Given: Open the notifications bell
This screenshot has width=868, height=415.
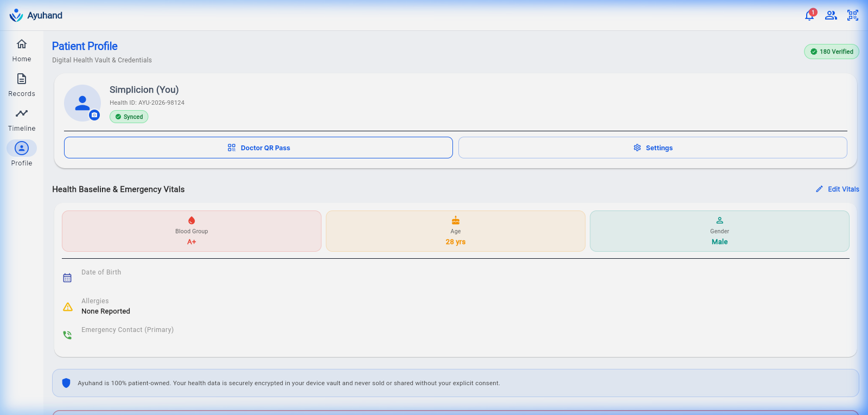Looking at the screenshot, I should click(x=809, y=15).
